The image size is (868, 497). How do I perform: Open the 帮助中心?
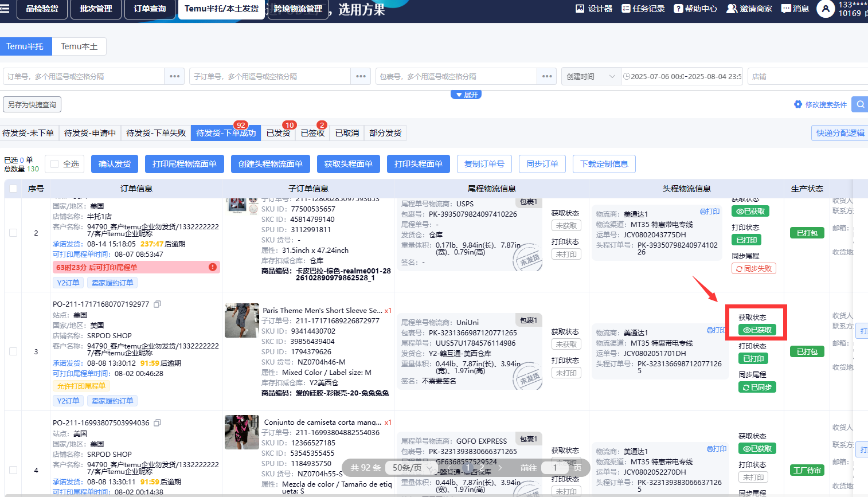pos(695,9)
